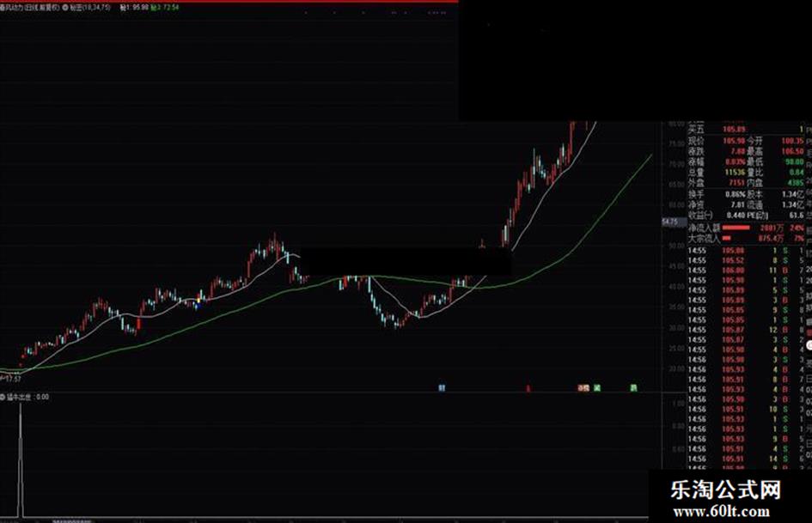
Task: Click the red event marker below the chart
Action: [x=528, y=388]
